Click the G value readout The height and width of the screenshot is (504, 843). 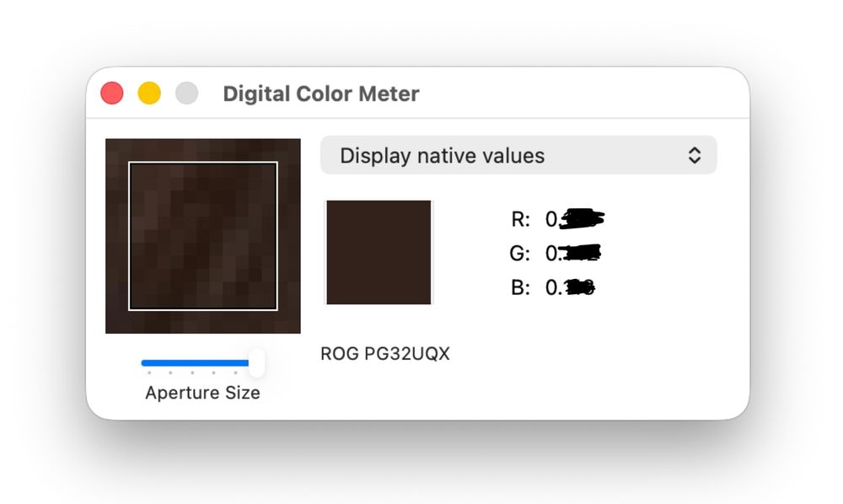click(572, 253)
